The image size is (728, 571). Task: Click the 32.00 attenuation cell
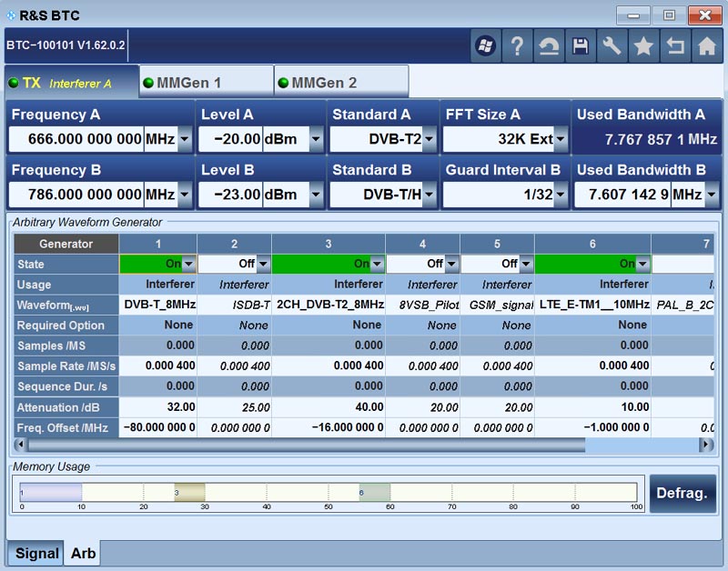coord(158,406)
